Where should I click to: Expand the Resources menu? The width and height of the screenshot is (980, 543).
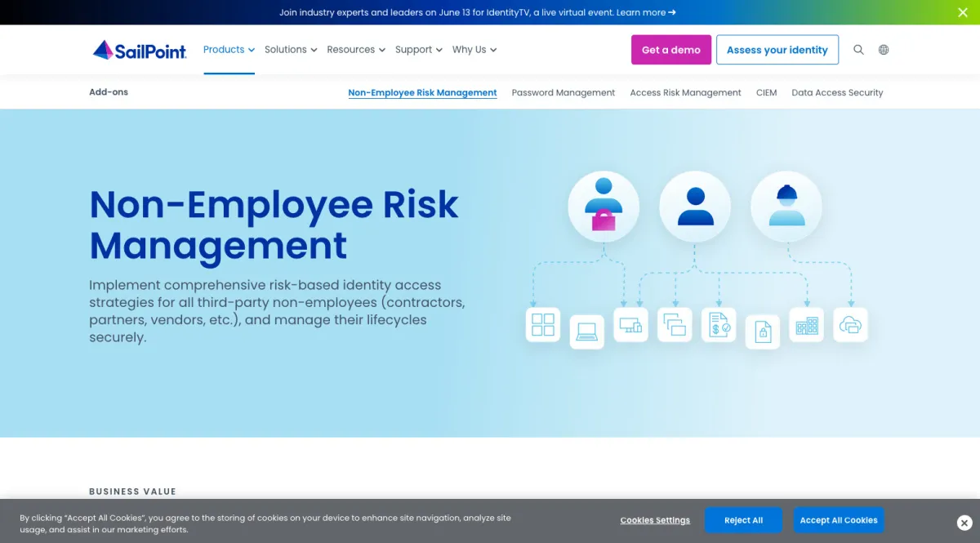click(356, 50)
